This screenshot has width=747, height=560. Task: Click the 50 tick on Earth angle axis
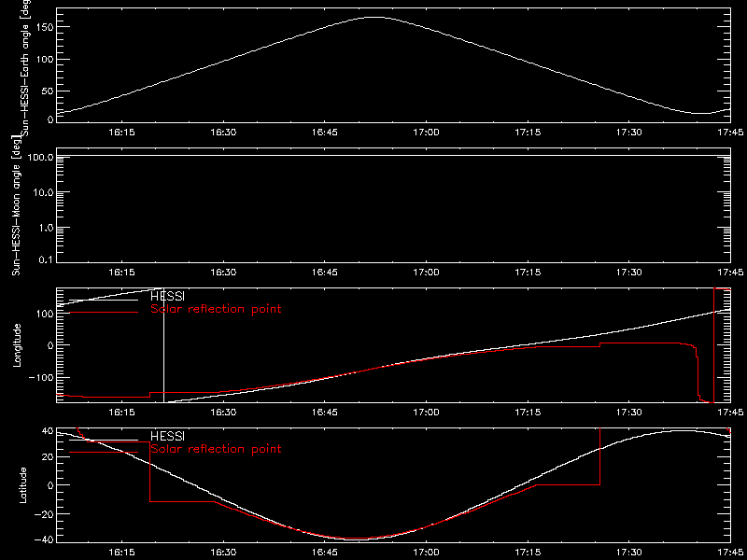coord(46,91)
